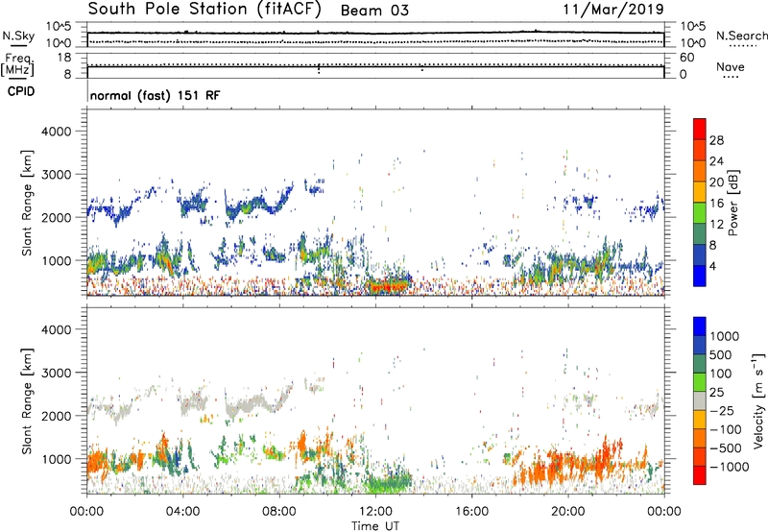The width and height of the screenshot is (768, 532).
Task: Pick the red top segment of Power colorbar
Action: [700, 129]
